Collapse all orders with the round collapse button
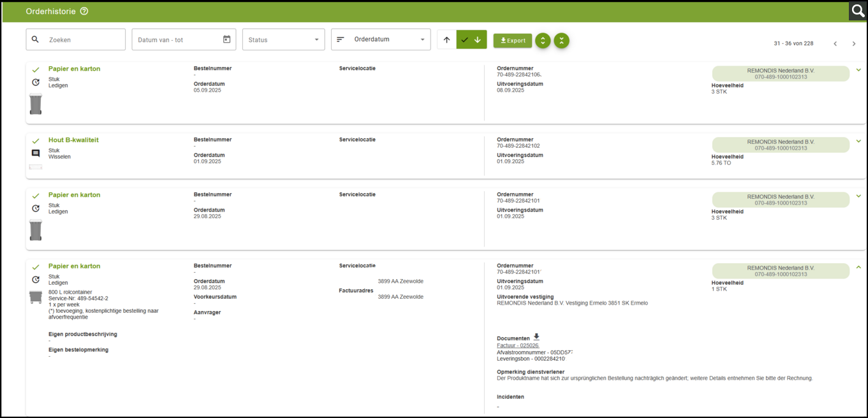Screen dimensions: 868x418 tap(561, 40)
